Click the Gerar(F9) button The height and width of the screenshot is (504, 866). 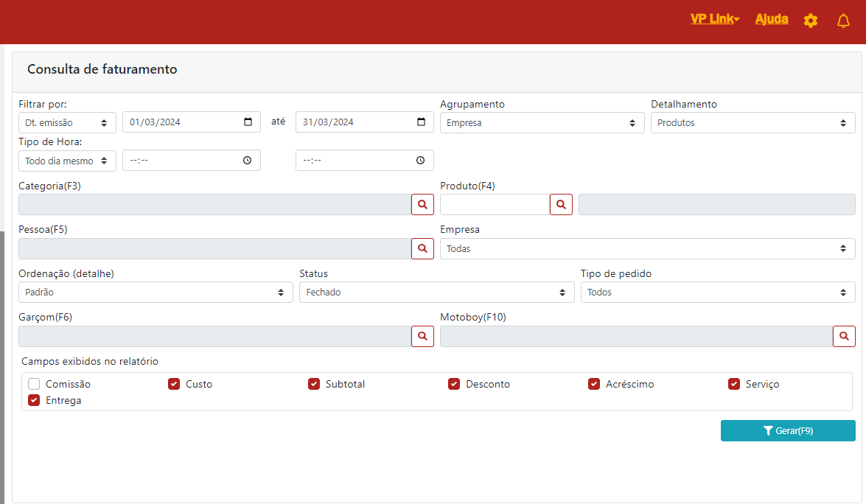pos(788,431)
